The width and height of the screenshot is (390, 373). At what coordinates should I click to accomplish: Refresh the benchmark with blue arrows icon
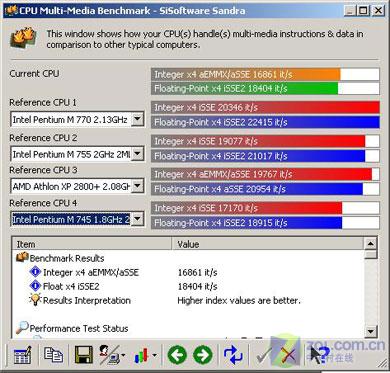(x=233, y=355)
